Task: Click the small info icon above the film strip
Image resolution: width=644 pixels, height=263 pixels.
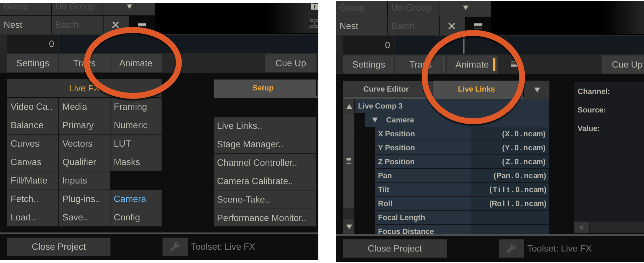Action: coord(314,7)
